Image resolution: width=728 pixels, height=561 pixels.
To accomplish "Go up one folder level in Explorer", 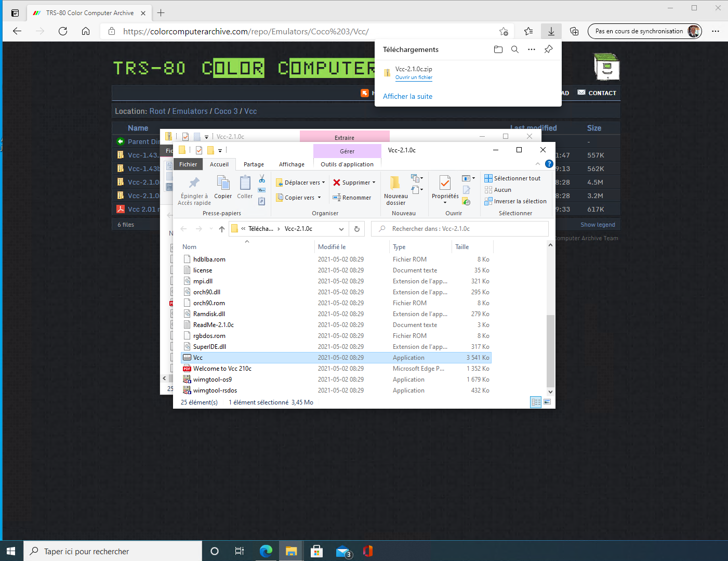I will (x=222, y=229).
